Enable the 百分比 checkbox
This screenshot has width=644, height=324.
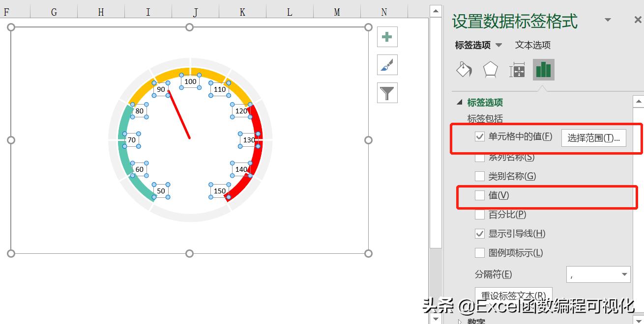click(480, 215)
